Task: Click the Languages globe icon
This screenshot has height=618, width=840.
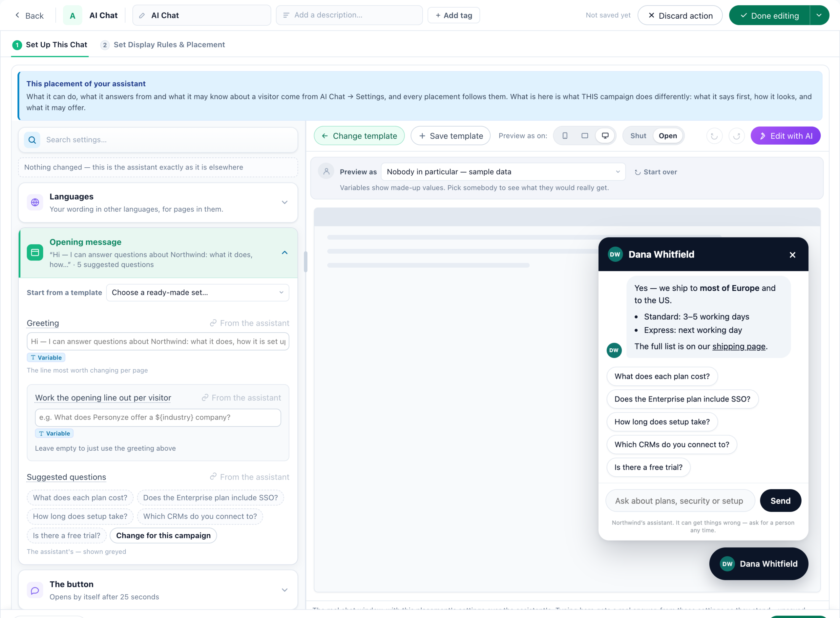Action: coord(35,202)
